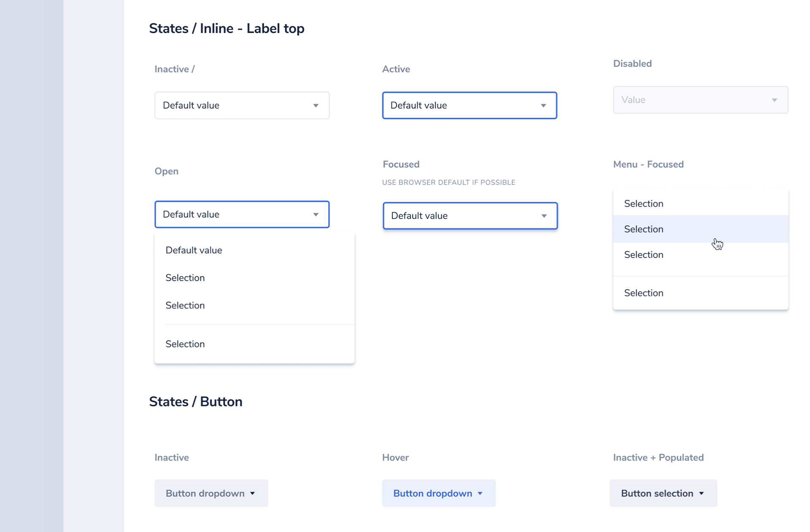Click the Active label
The height and width of the screenshot is (532, 810).
(396, 69)
